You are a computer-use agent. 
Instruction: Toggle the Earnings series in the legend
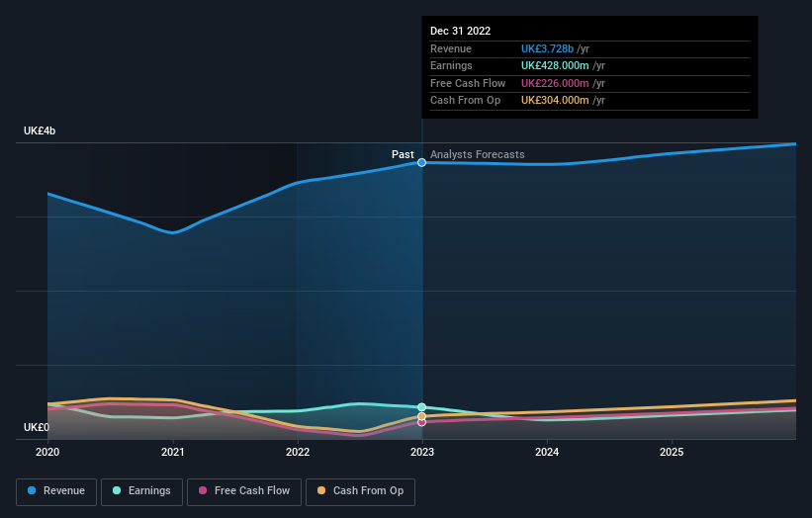141,491
